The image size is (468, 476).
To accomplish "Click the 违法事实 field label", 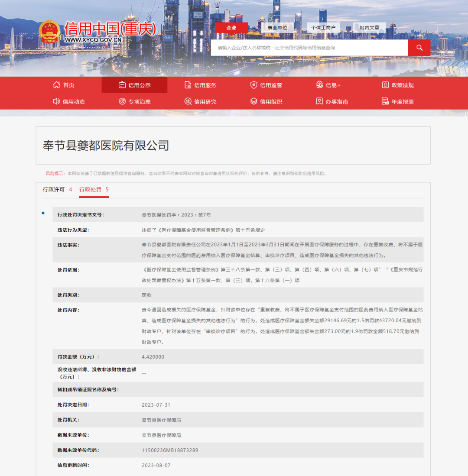I will coord(68,245).
